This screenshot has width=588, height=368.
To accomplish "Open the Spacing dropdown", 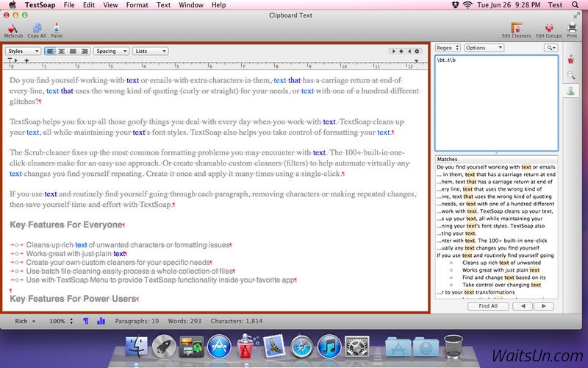I will (111, 51).
